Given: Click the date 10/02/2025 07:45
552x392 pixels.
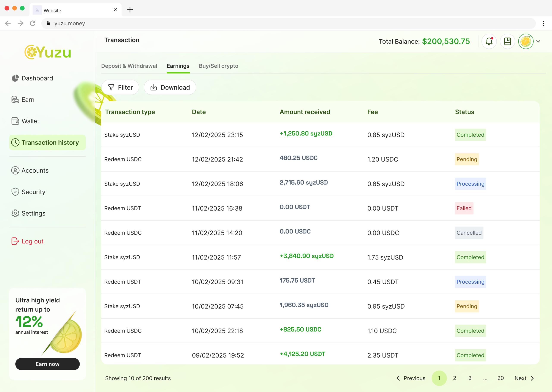Looking at the screenshot, I should tap(218, 306).
